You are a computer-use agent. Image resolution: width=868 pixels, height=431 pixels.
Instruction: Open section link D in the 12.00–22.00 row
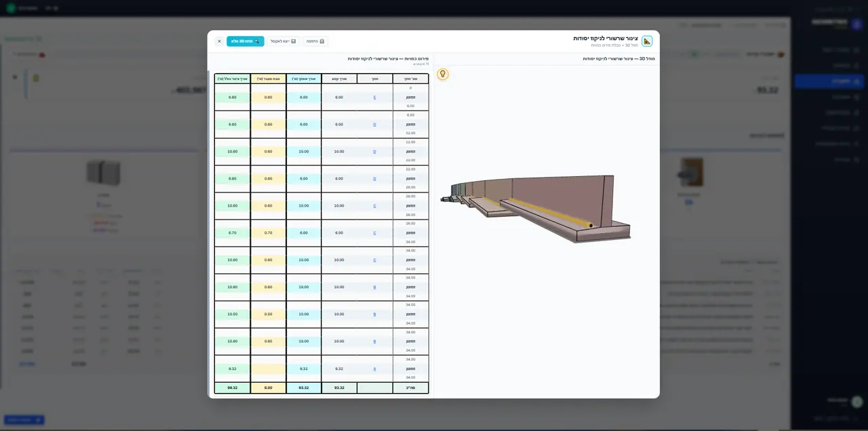[374, 152]
